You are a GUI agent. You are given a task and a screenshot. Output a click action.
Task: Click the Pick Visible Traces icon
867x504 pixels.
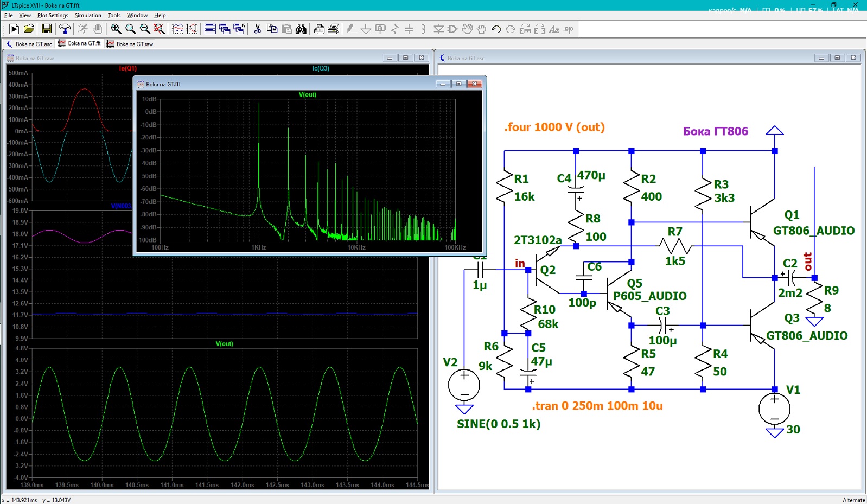pyautogui.click(x=192, y=29)
